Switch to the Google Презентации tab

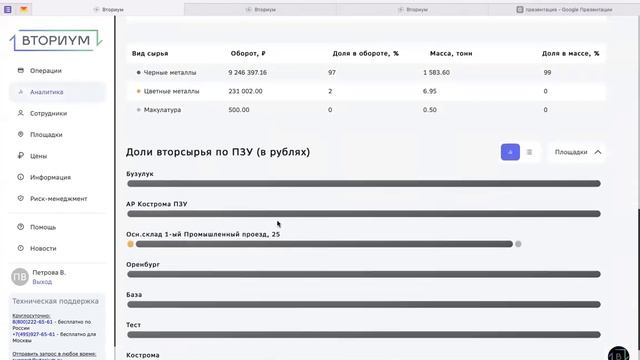[x=564, y=9]
